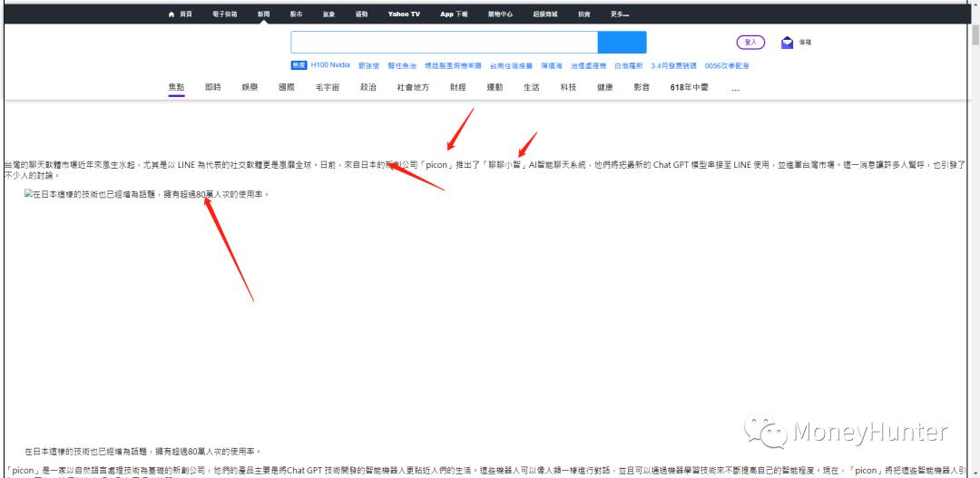Open 氣象 in the top bar
The image size is (980, 478).
point(329,15)
